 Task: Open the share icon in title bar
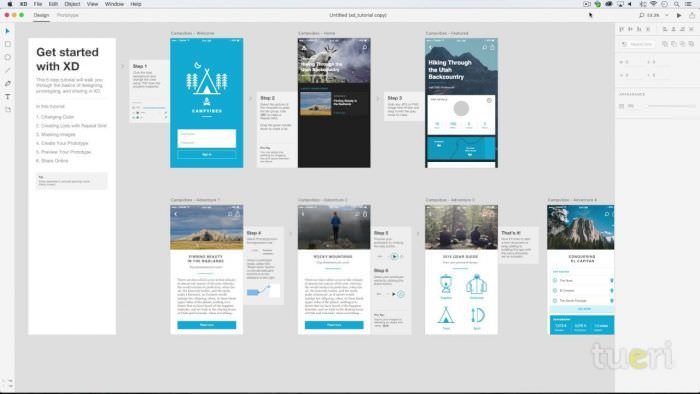coord(692,15)
